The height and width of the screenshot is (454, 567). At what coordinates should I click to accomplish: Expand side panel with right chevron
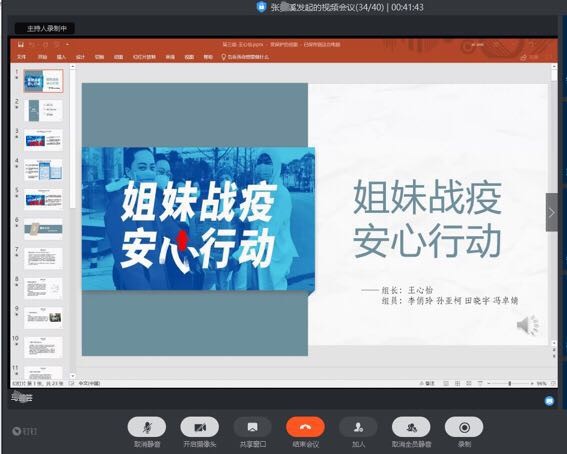pyautogui.click(x=551, y=212)
